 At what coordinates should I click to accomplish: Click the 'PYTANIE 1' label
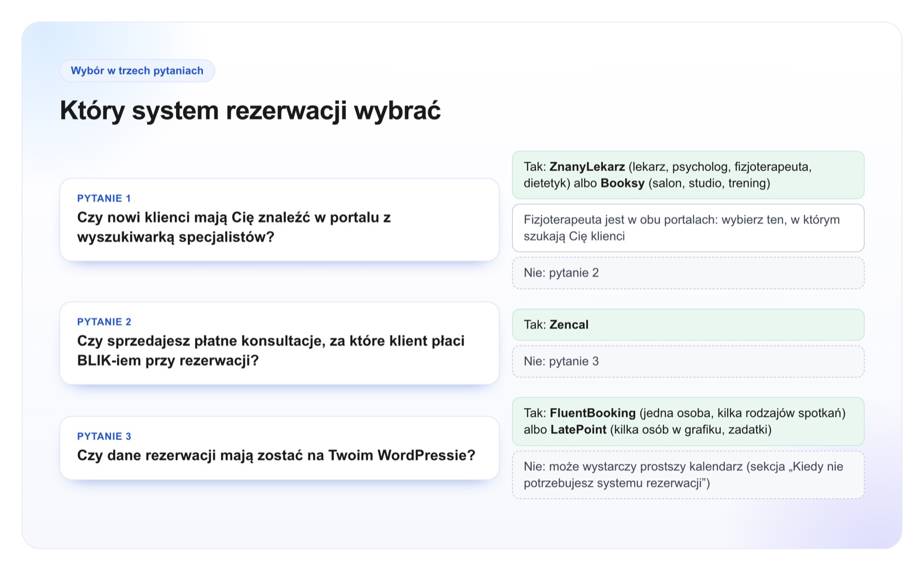pos(104,199)
